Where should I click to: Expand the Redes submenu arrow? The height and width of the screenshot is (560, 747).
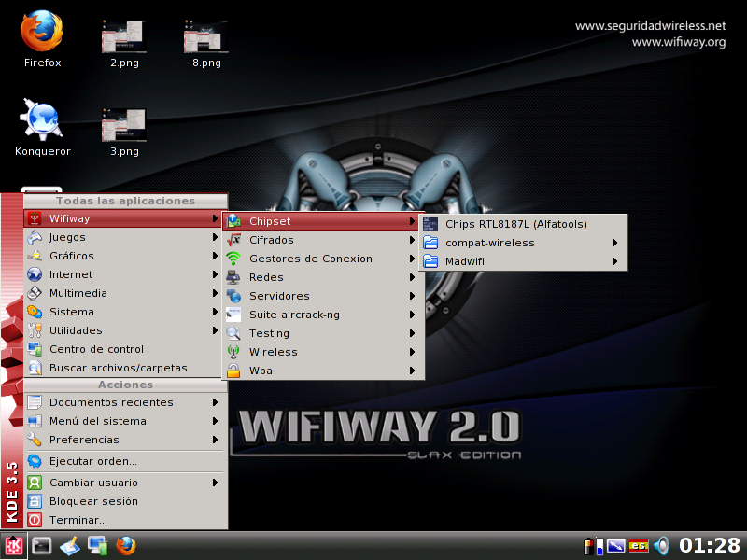pos(412,277)
